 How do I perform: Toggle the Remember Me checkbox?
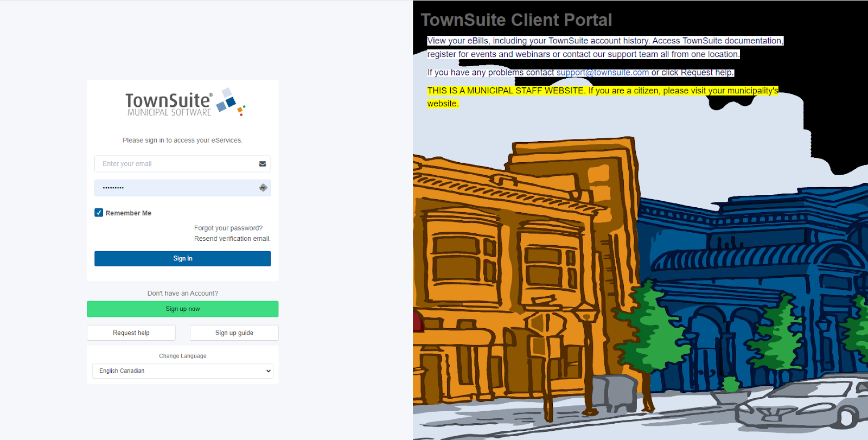tap(99, 213)
